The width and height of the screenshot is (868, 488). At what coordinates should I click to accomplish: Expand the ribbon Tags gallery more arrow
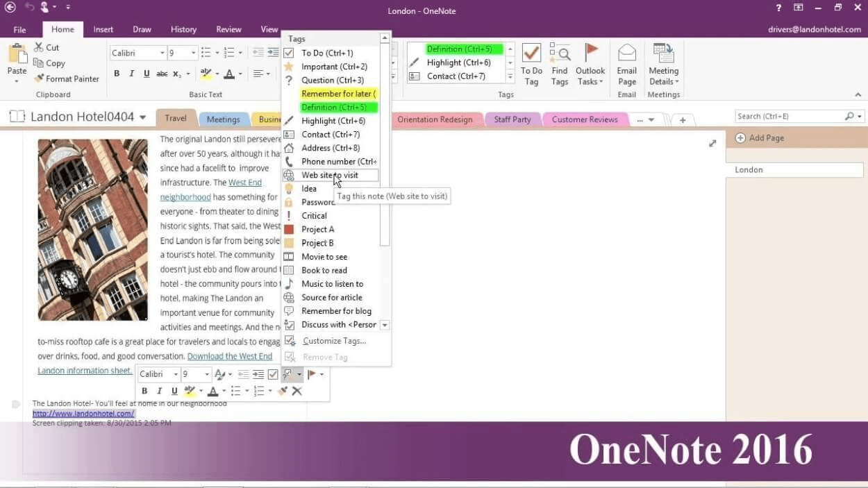(x=510, y=76)
